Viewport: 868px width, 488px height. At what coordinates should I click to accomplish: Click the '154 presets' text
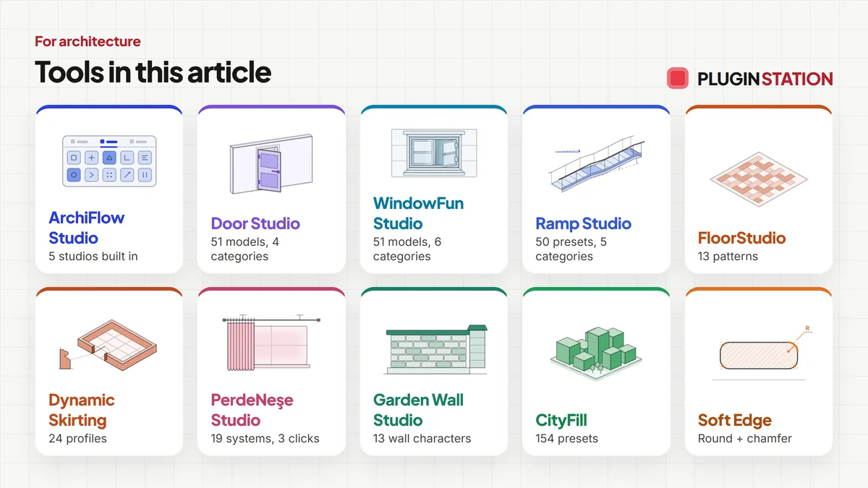tap(566, 438)
